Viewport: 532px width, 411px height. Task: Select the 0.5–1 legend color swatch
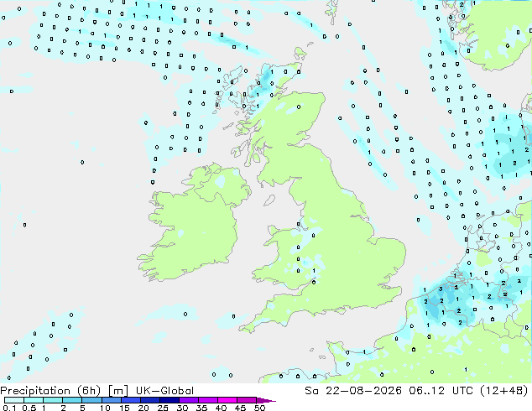34,400
